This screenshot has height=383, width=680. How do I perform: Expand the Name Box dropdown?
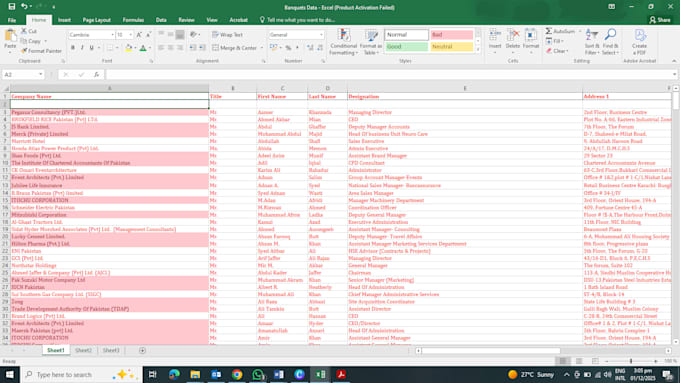point(40,75)
